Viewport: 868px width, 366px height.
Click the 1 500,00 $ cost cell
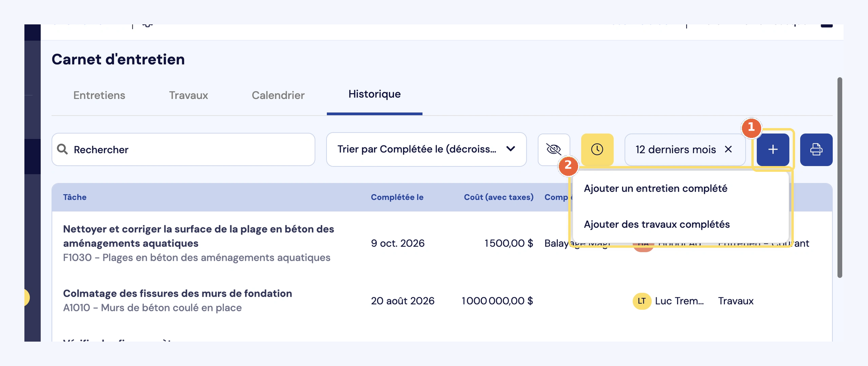point(509,243)
